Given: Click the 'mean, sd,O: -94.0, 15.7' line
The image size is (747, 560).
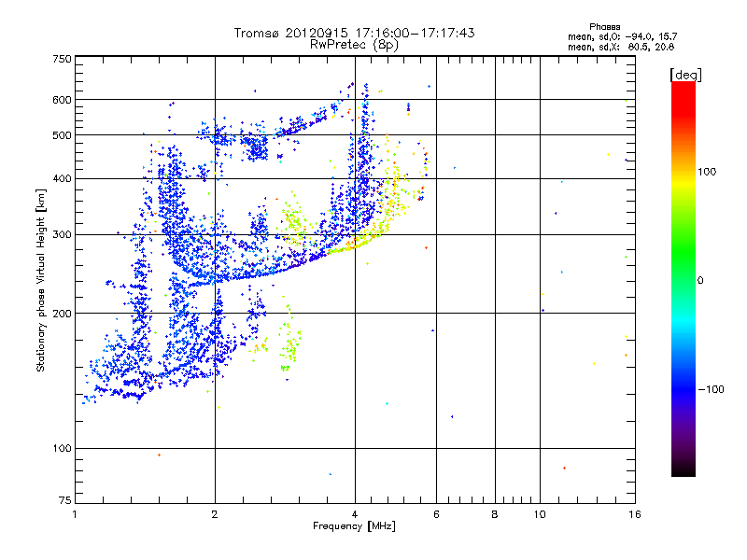Looking at the screenshot, I should pyautogui.click(x=622, y=36).
